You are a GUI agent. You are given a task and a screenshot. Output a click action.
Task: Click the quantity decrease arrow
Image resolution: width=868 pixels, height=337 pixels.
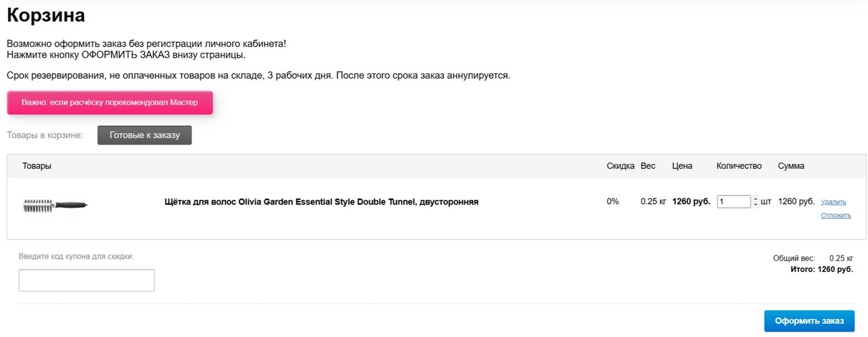coord(755,205)
